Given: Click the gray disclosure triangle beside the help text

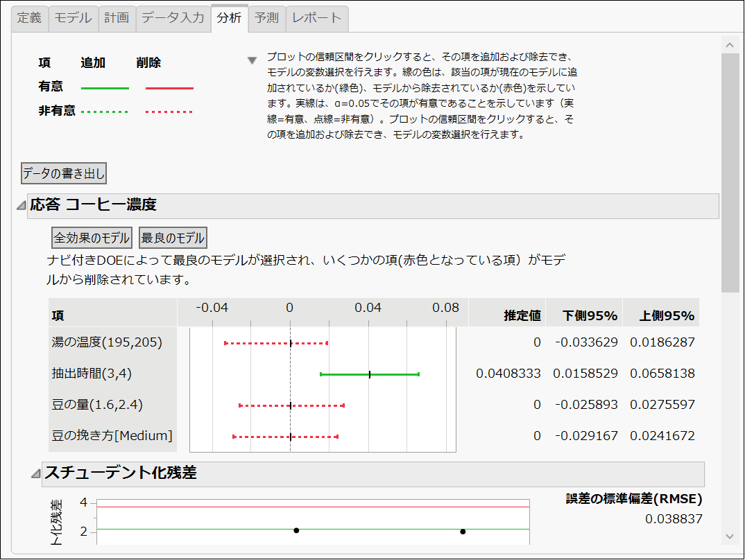Looking at the screenshot, I should 252,60.
